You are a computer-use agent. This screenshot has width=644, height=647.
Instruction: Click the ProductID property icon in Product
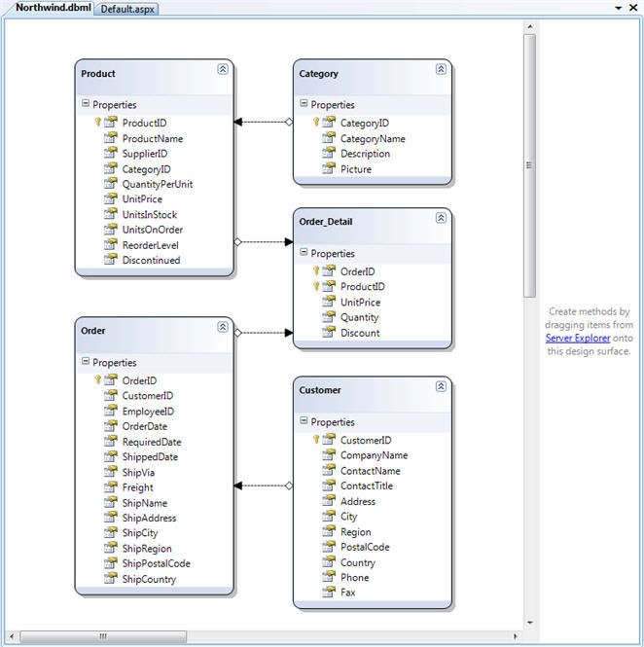[x=111, y=123]
